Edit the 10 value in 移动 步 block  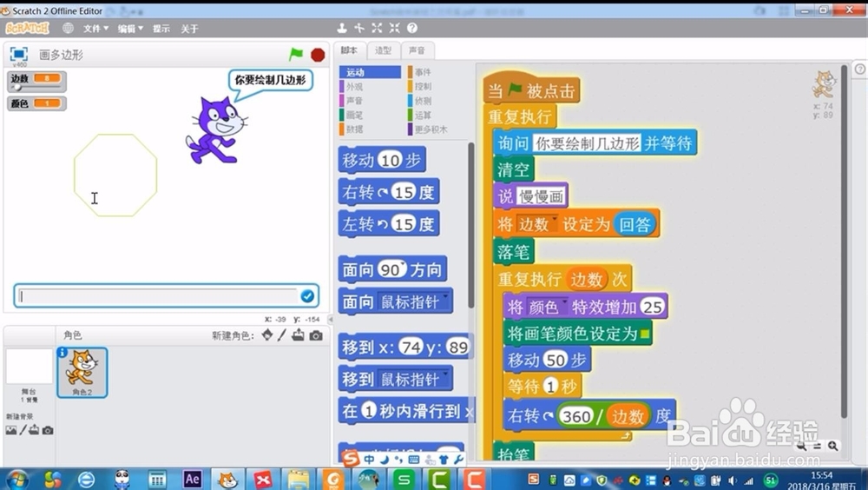[390, 160]
